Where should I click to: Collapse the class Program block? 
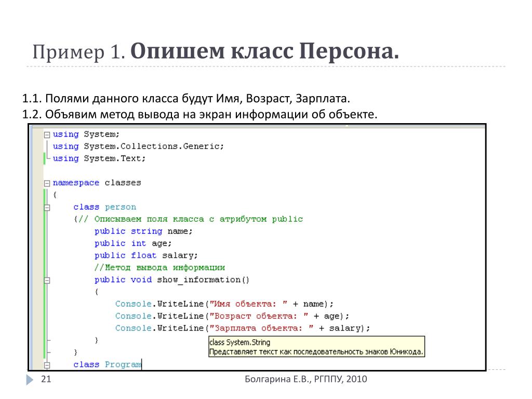coord(47,365)
